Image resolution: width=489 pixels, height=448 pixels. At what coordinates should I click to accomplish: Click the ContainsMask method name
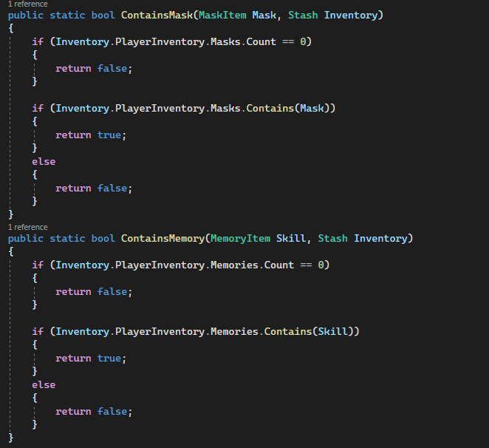click(x=157, y=15)
